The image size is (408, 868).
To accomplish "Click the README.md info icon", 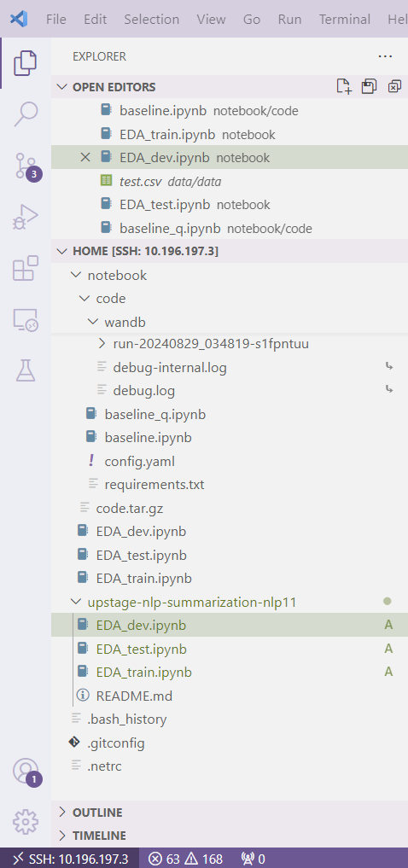I will click(83, 696).
